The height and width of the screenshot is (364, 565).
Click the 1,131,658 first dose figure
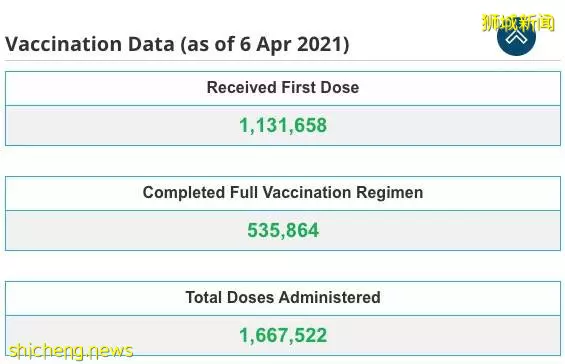pos(283,125)
